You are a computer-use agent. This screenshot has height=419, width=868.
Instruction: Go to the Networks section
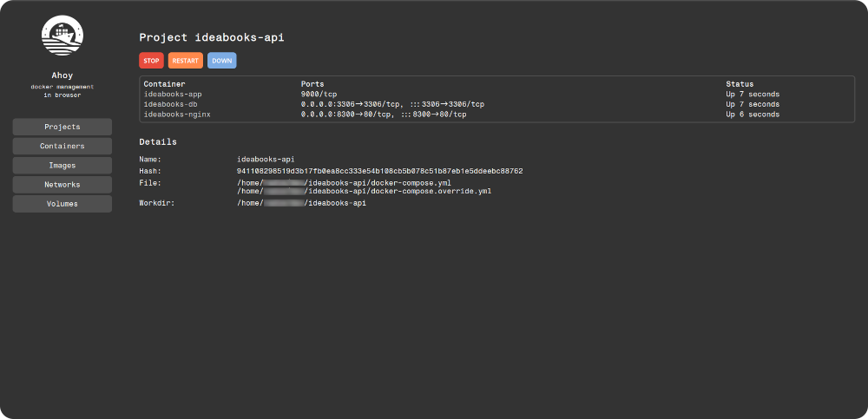[x=62, y=185]
